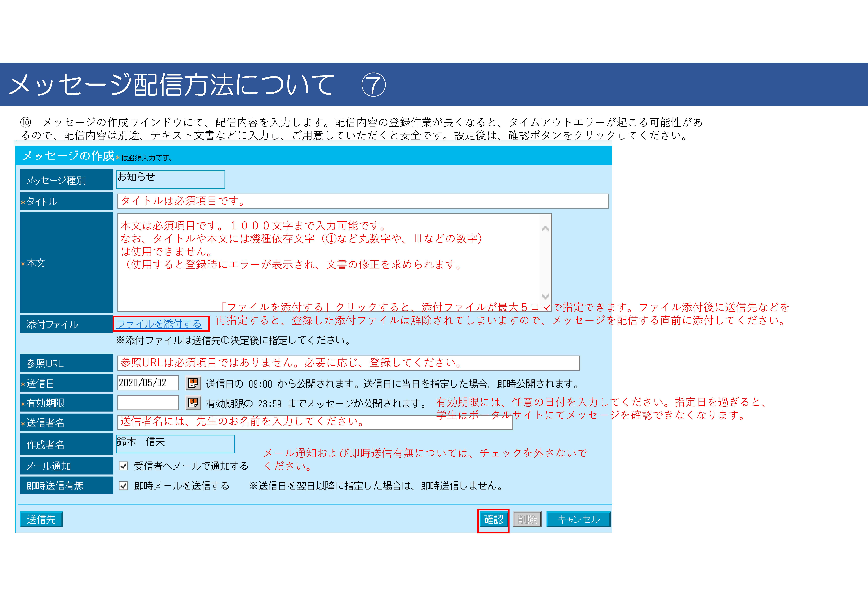Click the 即時送信有無 row label

pos(67,485)
